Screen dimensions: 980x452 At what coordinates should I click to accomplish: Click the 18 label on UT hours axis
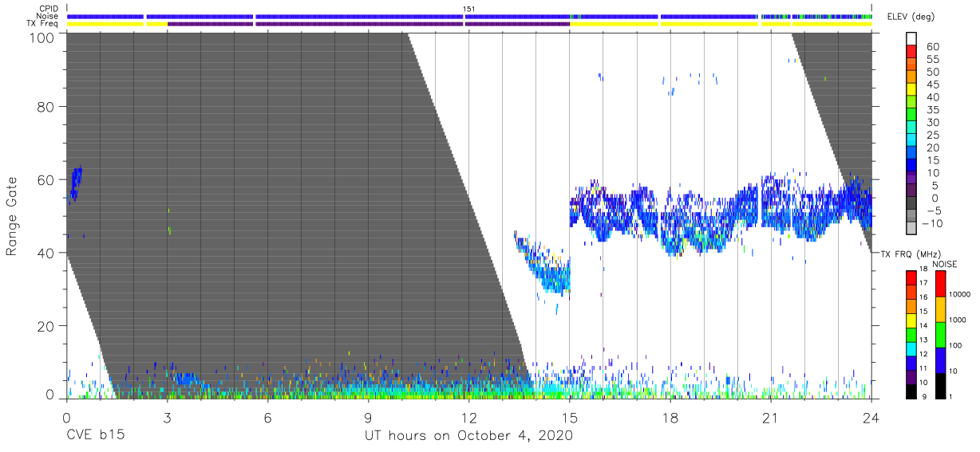tap(670, 416)
